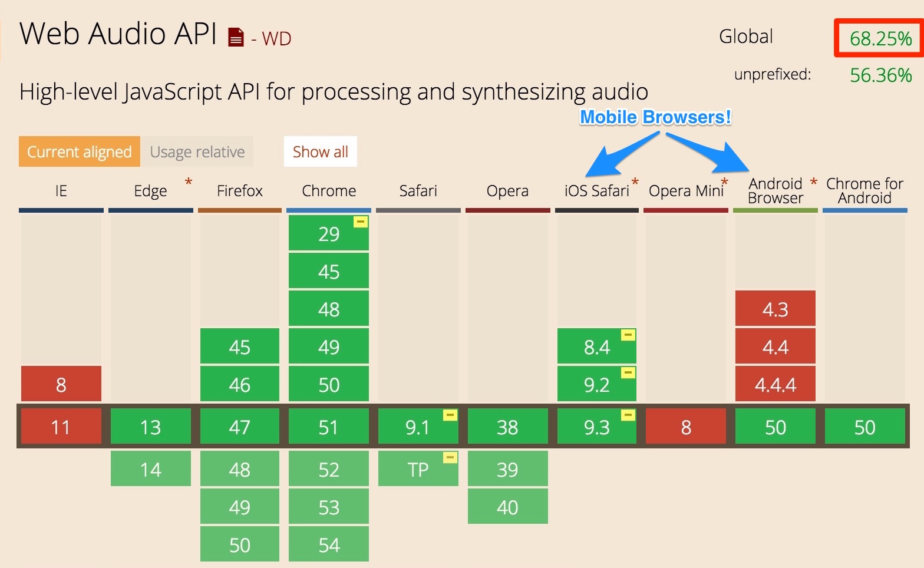Click the WD status link
This screenshot has height=568, width=924.
click(276, 39)
